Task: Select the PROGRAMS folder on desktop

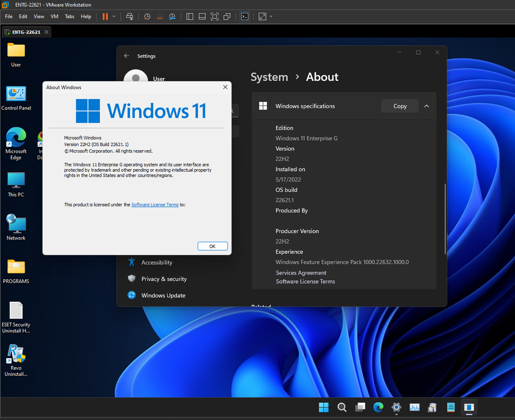Action: [16, 271]
